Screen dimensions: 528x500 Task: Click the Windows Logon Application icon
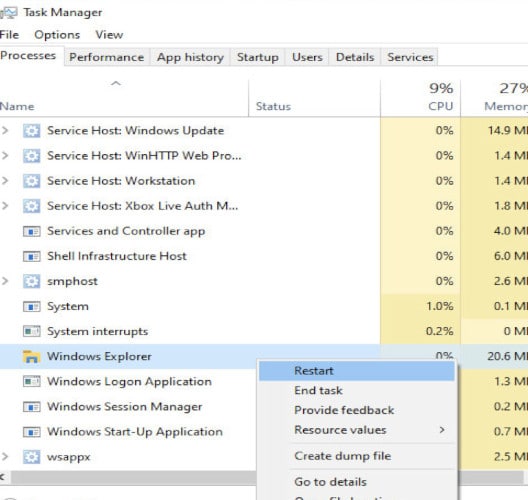31,381
